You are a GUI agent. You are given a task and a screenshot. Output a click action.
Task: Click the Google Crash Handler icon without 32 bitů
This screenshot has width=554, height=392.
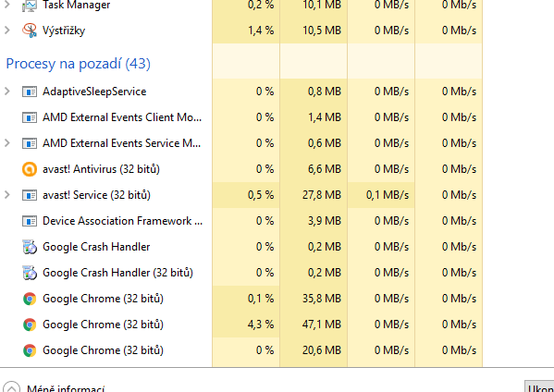[30, 247]
